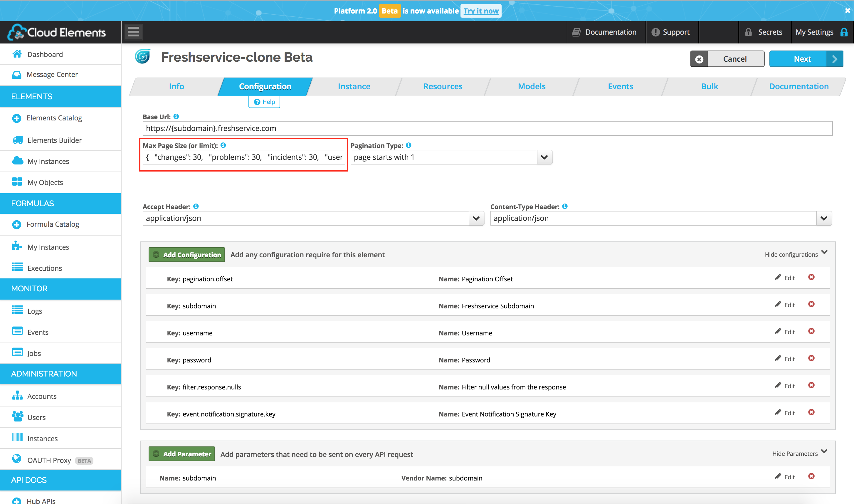Open Secrets in the top bar

764,32
